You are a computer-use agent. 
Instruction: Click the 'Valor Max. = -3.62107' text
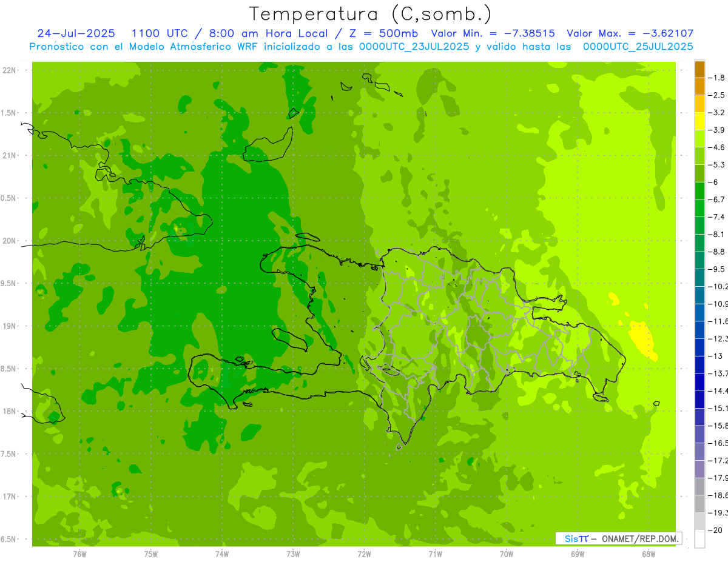[x=630, y=33]
